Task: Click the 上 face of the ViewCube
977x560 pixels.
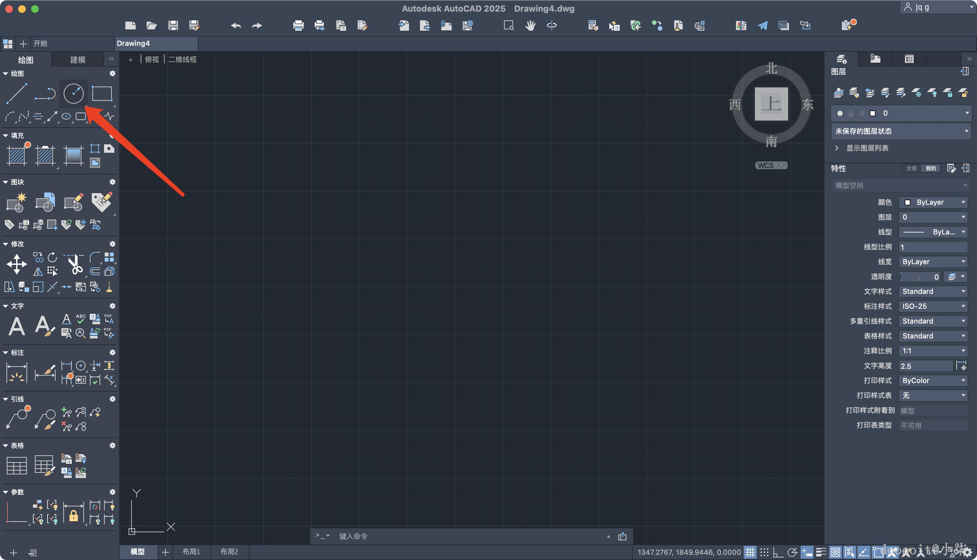Action: click(x=771, y=104)
